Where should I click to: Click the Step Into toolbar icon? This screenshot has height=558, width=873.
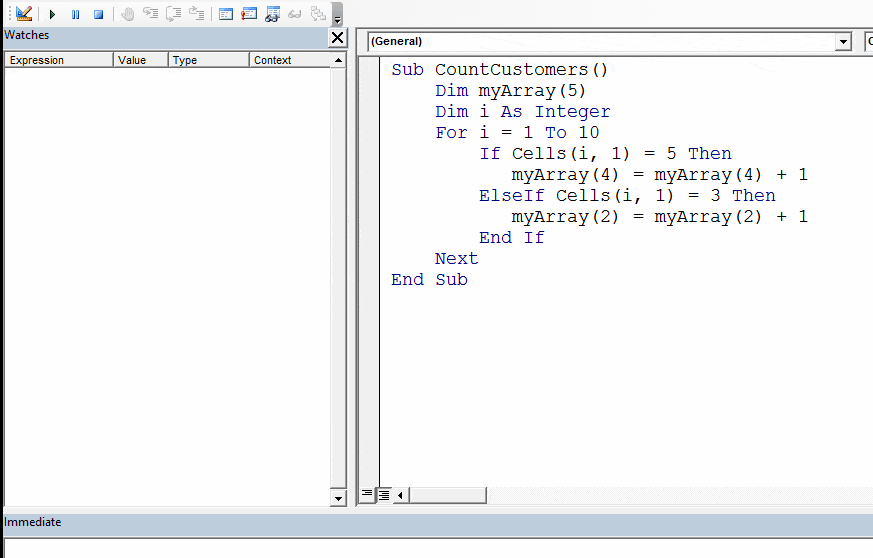coord(150,13)
